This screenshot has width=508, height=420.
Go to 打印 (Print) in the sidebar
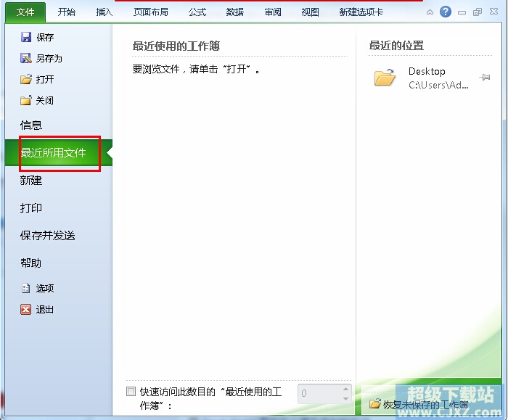pyautogui.click(x=31, y=207)
